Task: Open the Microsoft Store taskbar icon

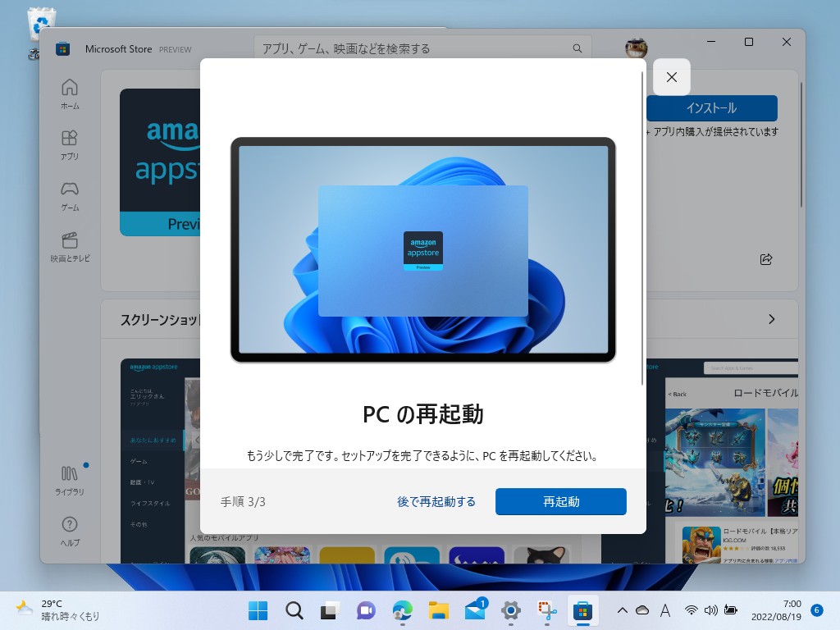Action: pyautogui.click(x=582, y=610)
